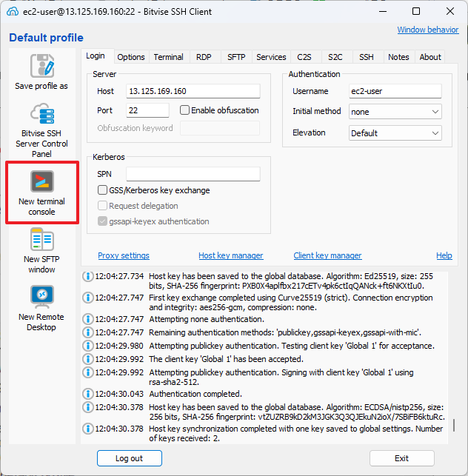The height and width of the screenshot is (476, 468).
Task: Switch to the RDP tab
Action: [x=204, y=57]
